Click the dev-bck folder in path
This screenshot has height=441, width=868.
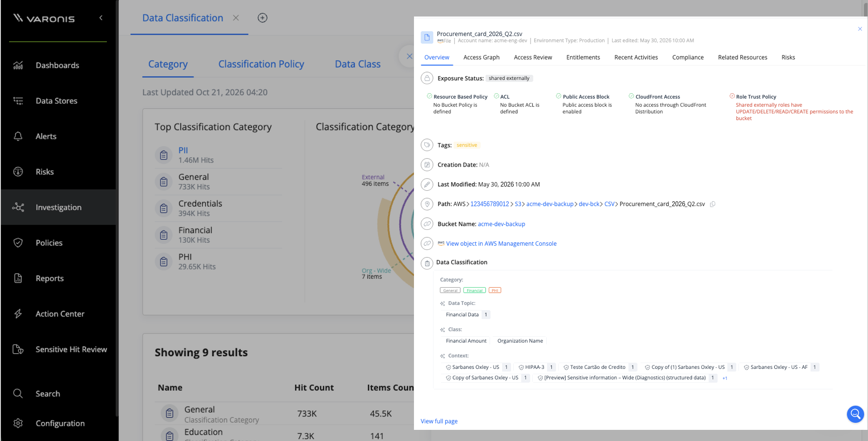coord(589,204)
